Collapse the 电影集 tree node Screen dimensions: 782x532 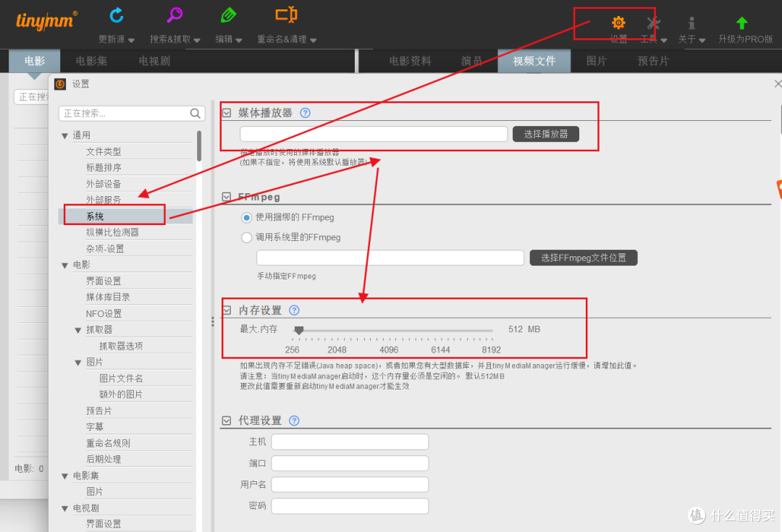[x=65, y=476]
